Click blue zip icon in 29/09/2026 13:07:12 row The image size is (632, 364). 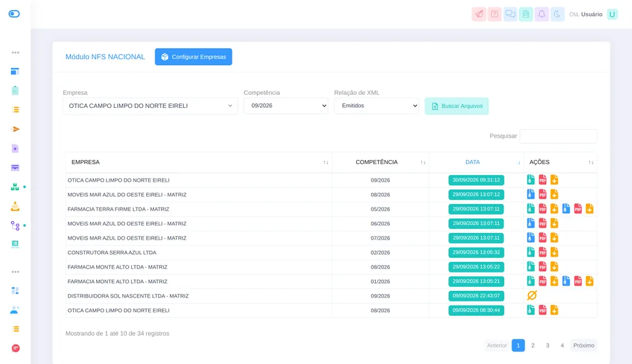click(x=531, y=194)
